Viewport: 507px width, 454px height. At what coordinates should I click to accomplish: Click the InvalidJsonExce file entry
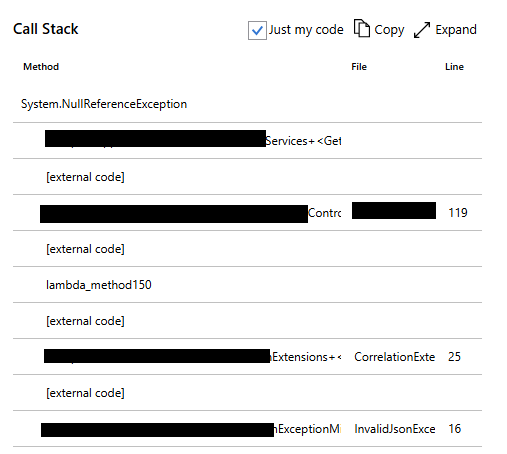(394, 429)
